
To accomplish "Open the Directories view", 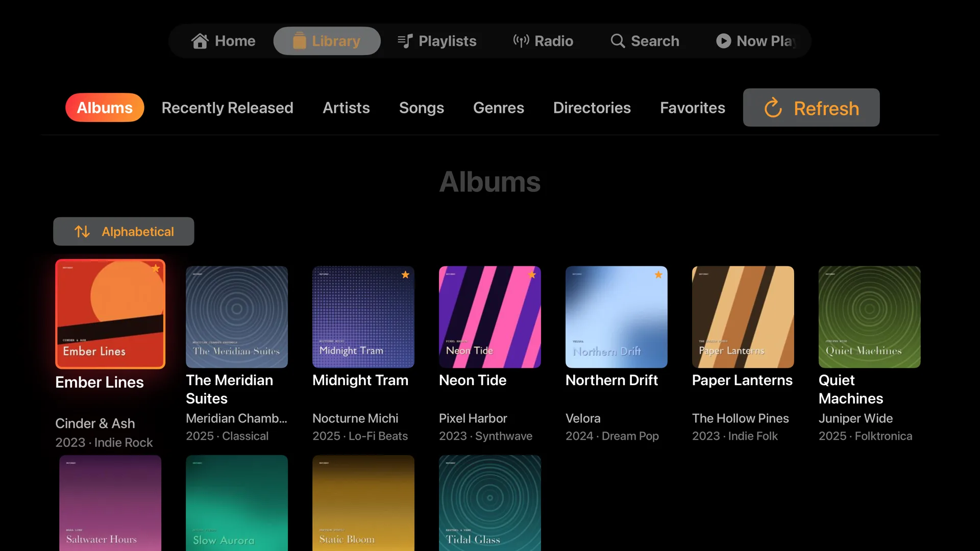I will coord(592,108).
